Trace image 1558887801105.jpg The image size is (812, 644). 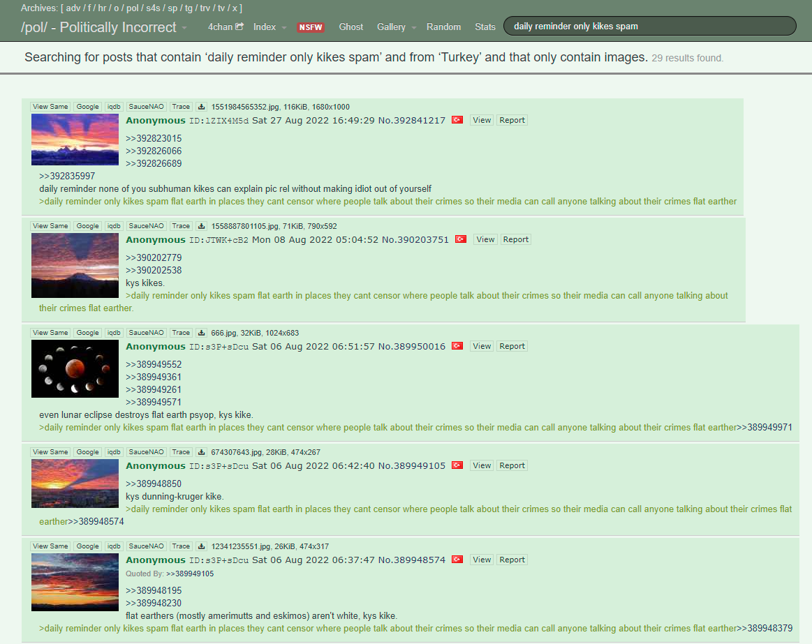(181, 226)
